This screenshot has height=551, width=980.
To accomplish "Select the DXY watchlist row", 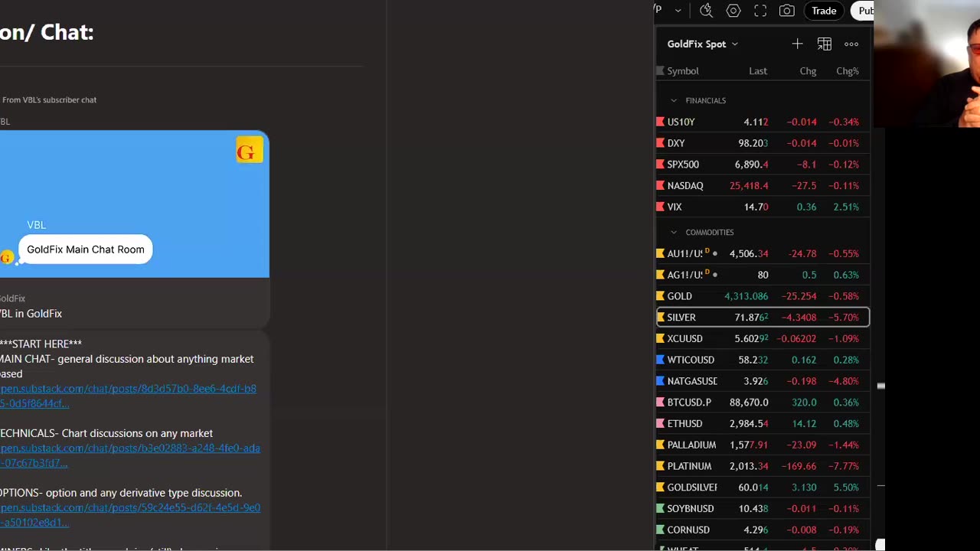I will pos(763,143).
